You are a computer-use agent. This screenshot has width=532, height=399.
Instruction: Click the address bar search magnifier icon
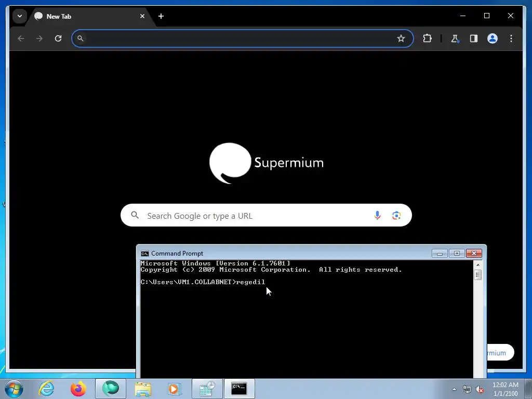click(81, 38)
